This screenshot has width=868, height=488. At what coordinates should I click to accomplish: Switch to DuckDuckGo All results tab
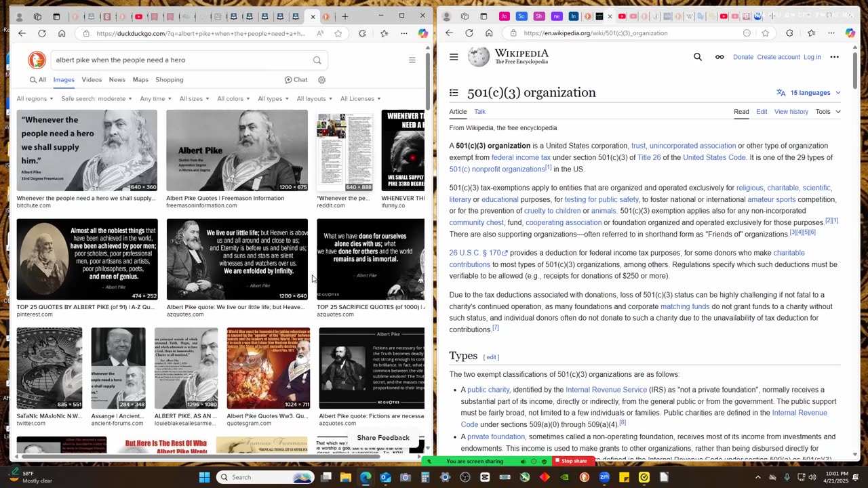click(x=38, y=80)
